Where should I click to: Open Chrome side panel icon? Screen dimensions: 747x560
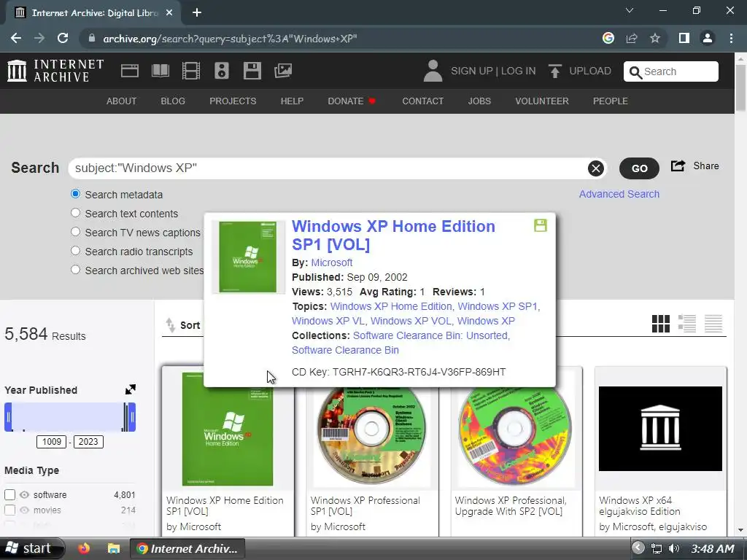(x=684, y=38)
